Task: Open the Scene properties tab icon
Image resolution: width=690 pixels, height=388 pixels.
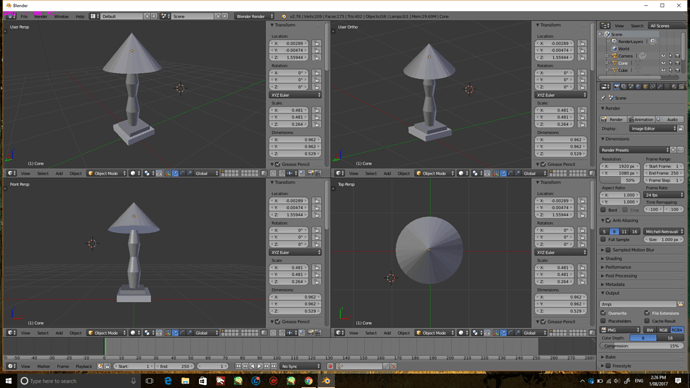Action: (x=631, y=87)
